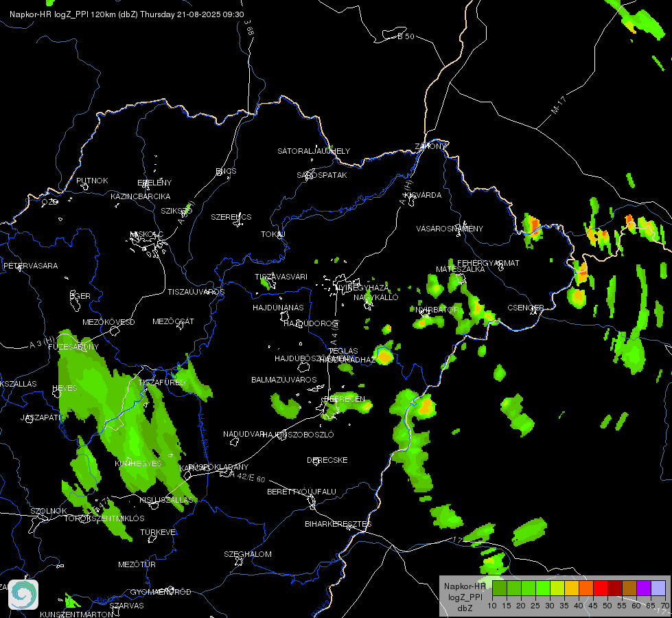Click the SZOLNOK city label
Screen dimensions: 672x618
pyautogui.click(x=49, y=511)
